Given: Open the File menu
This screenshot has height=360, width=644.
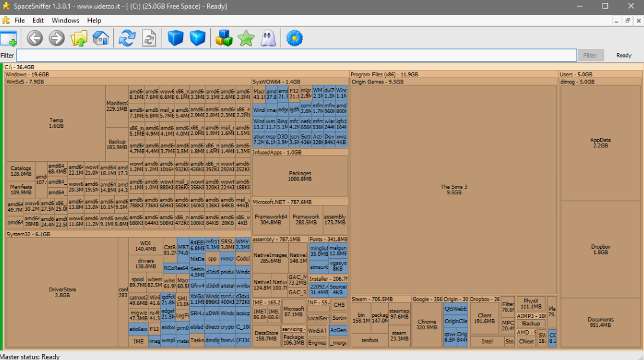Looking at the screenshot, I should pos(20,21).
